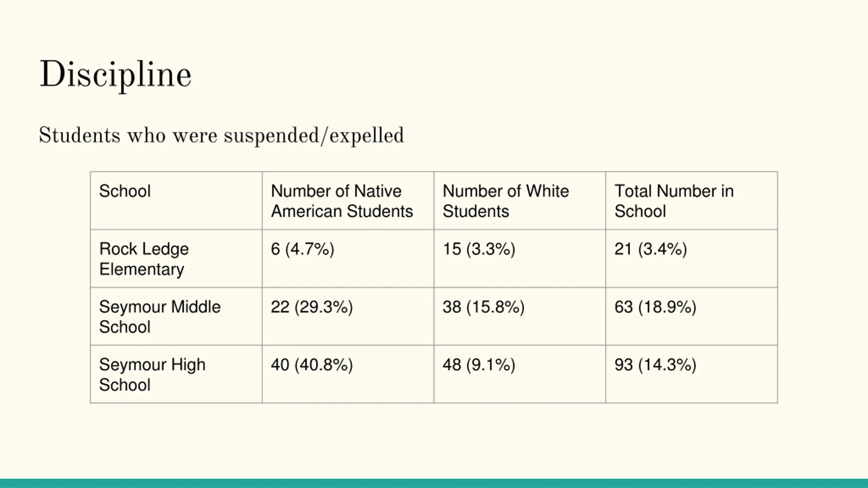Click the "40 (40.8%)" table cell
This screenshot has height=488, width=868.
312,365
